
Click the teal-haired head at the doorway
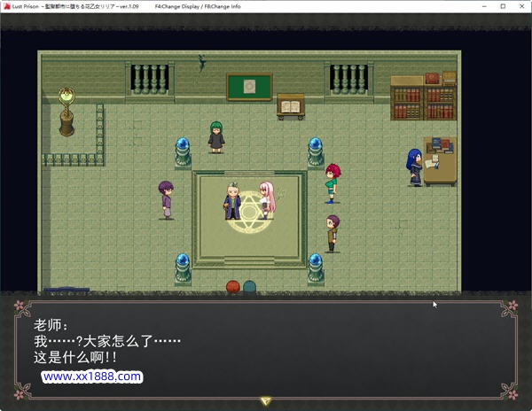[250, 286]
